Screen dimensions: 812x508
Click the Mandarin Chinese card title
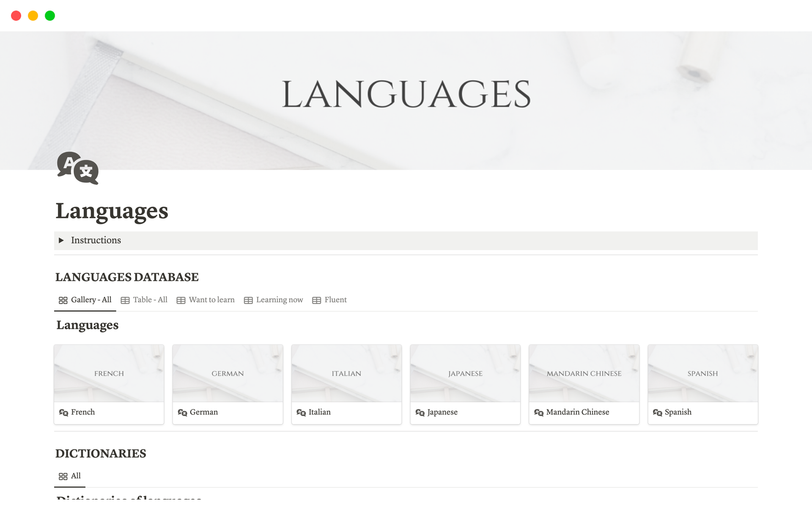click(578, 412)
